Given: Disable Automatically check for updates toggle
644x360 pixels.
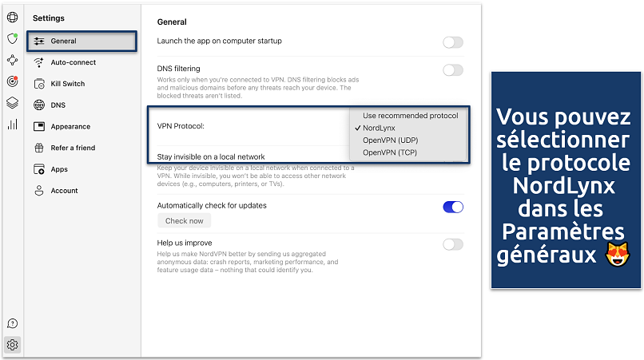Looking at the screenshot, I should click(x=452, y=207).
